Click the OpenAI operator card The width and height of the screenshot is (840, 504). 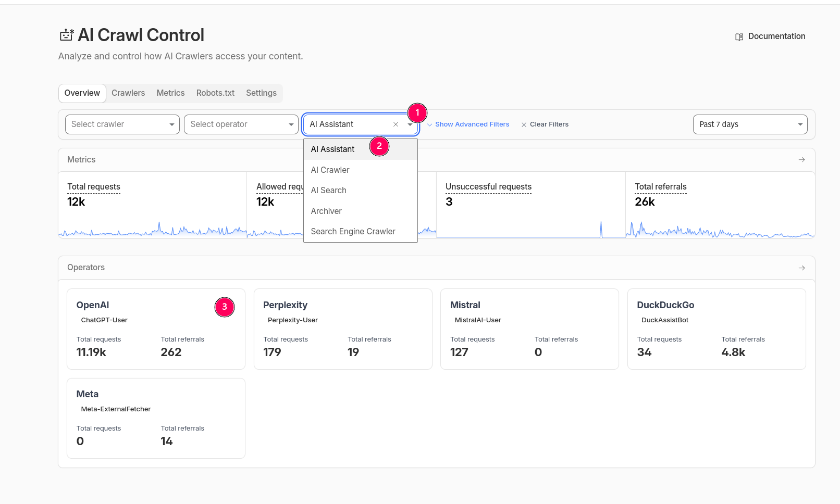point(156,329)
